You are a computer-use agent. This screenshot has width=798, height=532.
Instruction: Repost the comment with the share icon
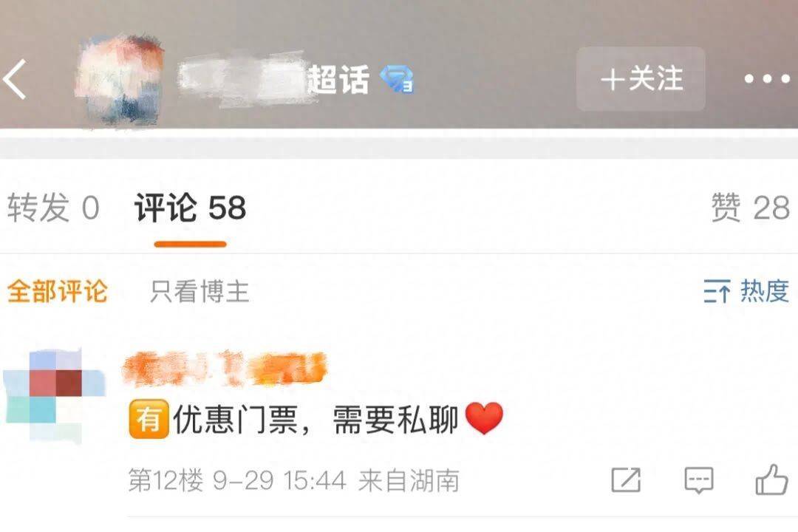tap(626, 480)
